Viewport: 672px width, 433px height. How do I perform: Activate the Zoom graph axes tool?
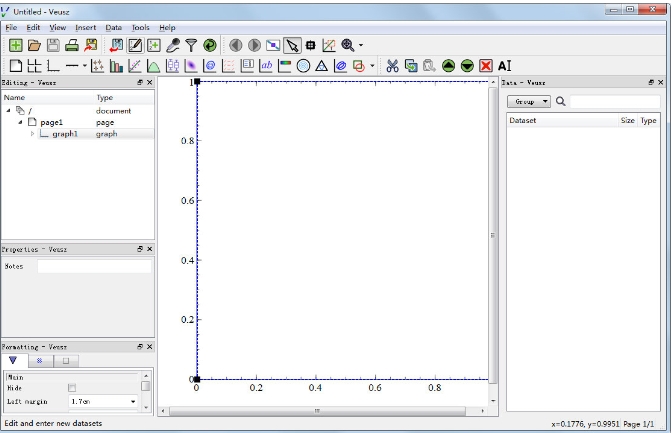point(329,45)
